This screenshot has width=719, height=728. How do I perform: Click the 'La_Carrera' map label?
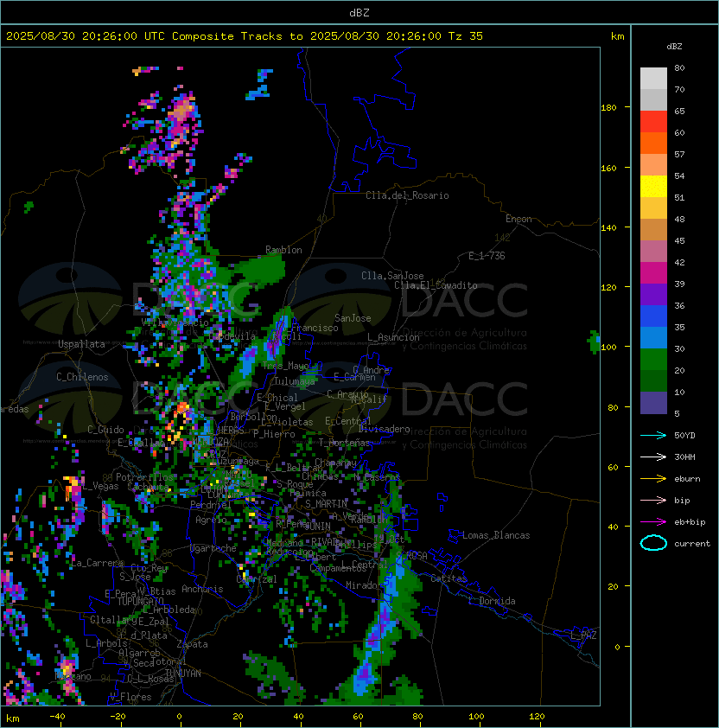click(97, 563)
